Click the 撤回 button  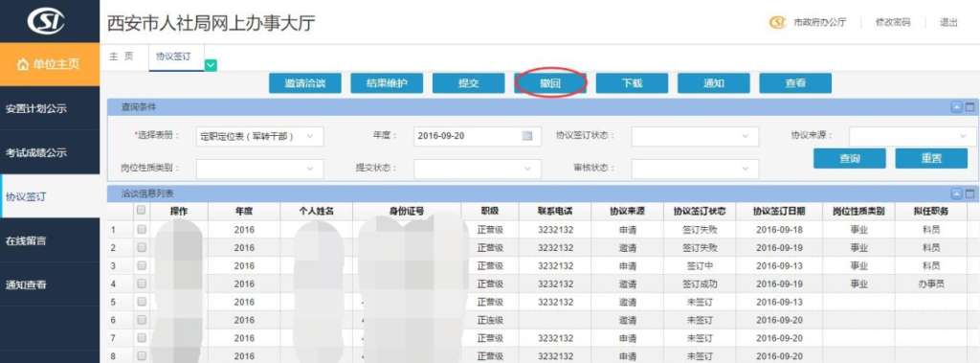click(x=550, y=83)
